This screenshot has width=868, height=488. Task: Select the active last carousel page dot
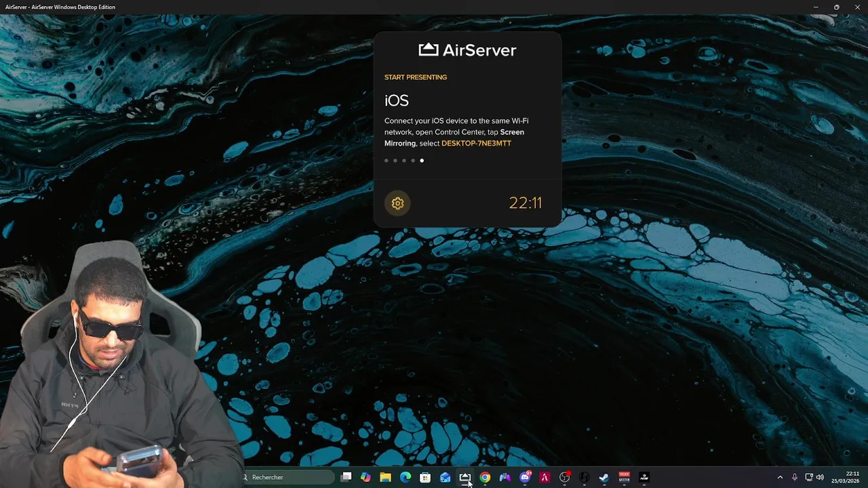[x=422, y=161]
